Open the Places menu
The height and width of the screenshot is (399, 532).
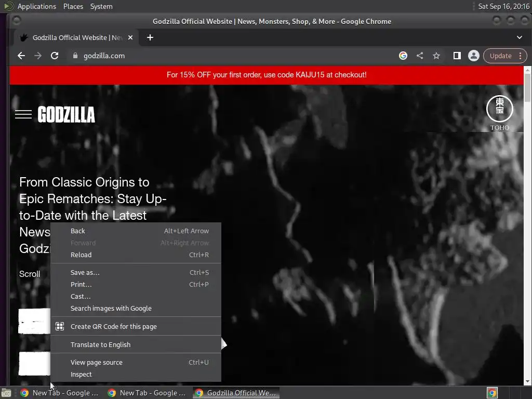(73, 6)
